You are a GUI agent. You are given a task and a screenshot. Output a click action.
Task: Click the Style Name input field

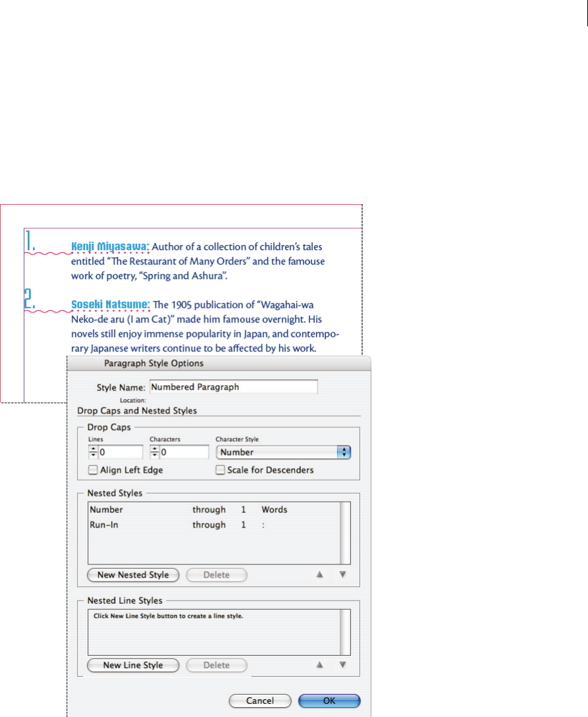pos(233,387)
